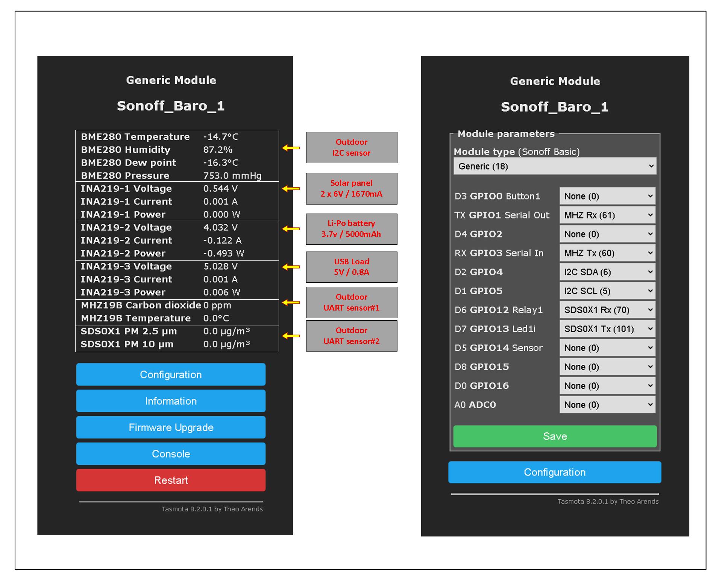Screen dimensions: 728x576
Task: Open the RX GPIO3 Serial In dropdown
Action: pyautogui.click(x=607, y=253)
